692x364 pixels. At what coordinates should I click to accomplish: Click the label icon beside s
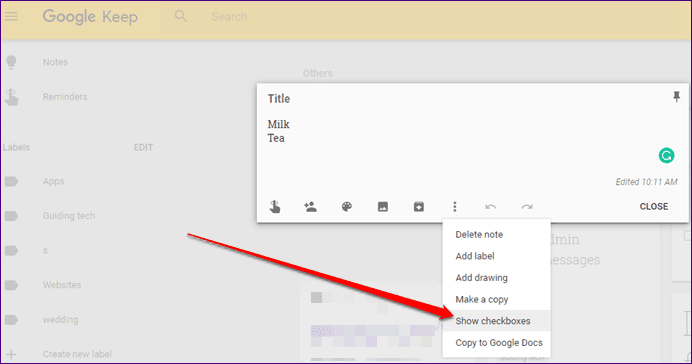[x=11, y=251]
